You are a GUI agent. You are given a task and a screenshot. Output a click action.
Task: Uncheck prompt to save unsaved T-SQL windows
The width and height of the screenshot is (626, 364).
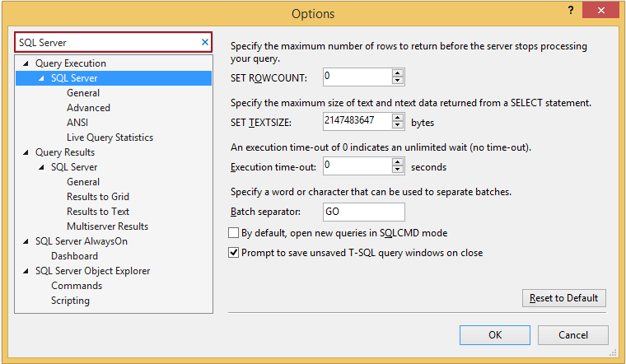234,253
